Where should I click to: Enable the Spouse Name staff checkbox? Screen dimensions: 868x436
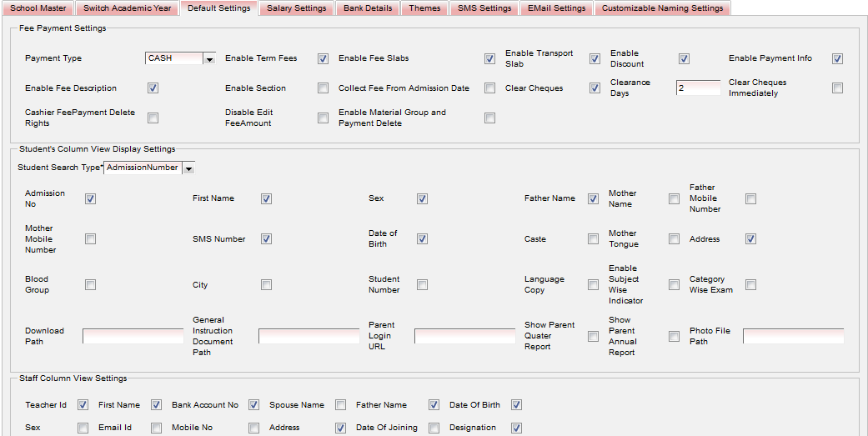340,405
